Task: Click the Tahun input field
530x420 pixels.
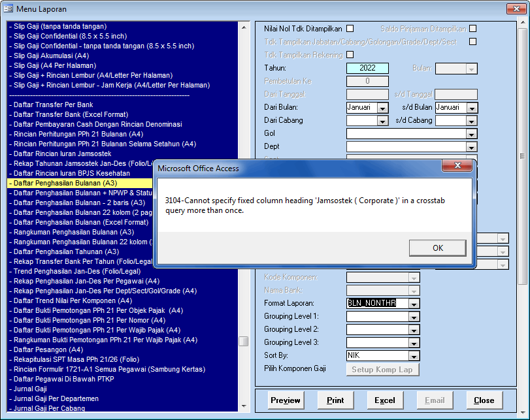Action: tap(367, 68)
